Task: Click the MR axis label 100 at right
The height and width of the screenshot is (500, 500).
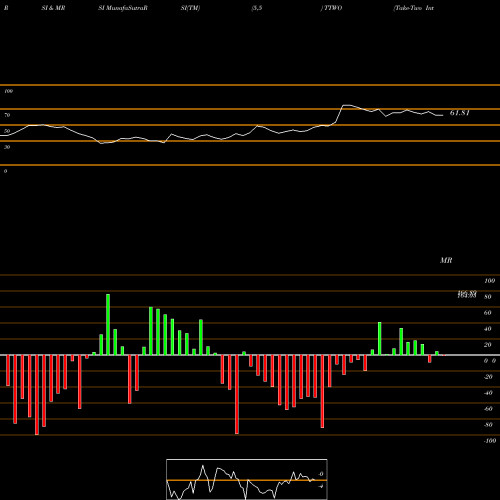Action: [489, 281]
